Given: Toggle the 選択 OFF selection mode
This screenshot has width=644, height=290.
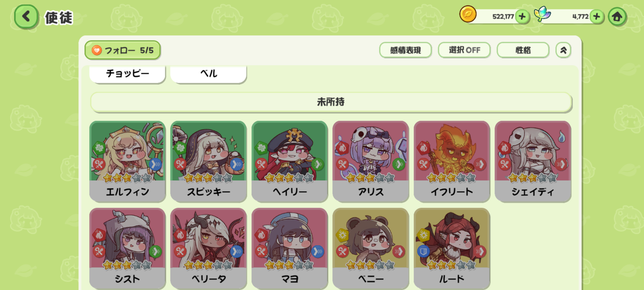Looking at the screenshot, I should [464, 50].
